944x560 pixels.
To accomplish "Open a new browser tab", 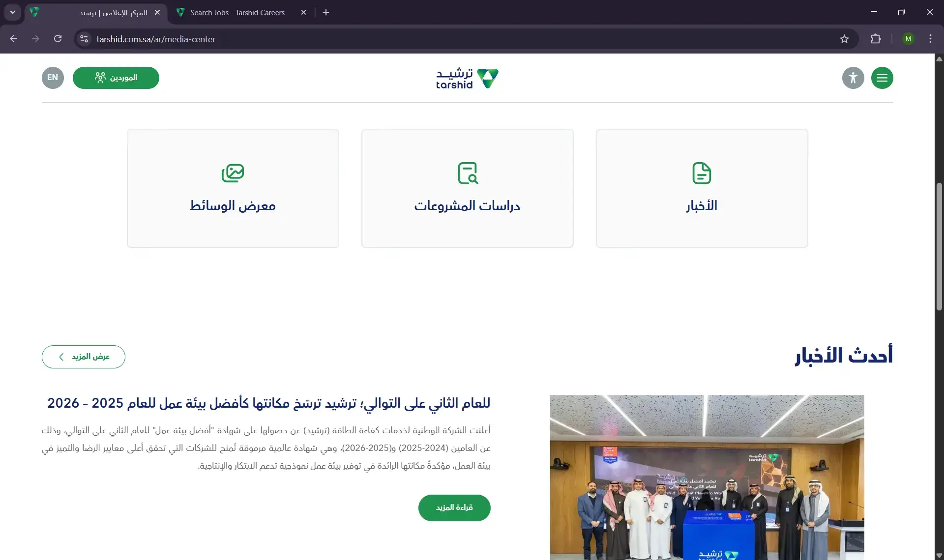I will 326,12.
